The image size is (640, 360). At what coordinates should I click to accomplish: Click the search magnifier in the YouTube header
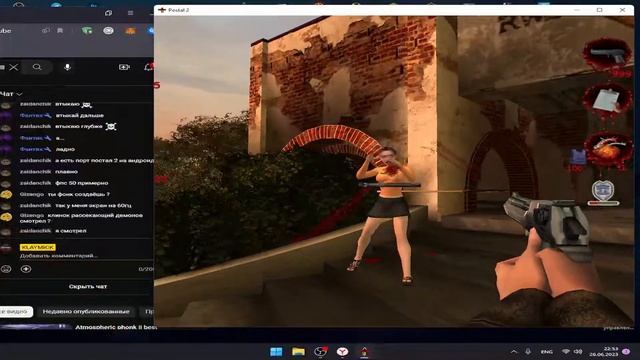[x=37, y=67]
